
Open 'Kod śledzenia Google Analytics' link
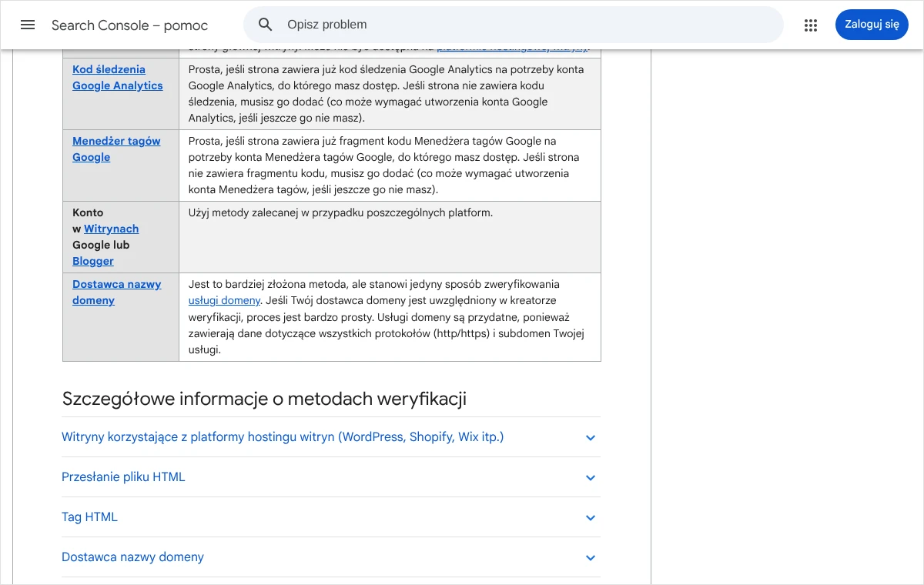[x=117, y=77]
